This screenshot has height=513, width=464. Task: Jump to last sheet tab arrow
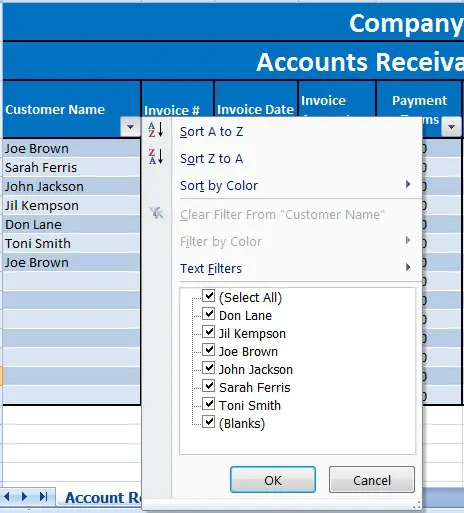coord(43,497)
